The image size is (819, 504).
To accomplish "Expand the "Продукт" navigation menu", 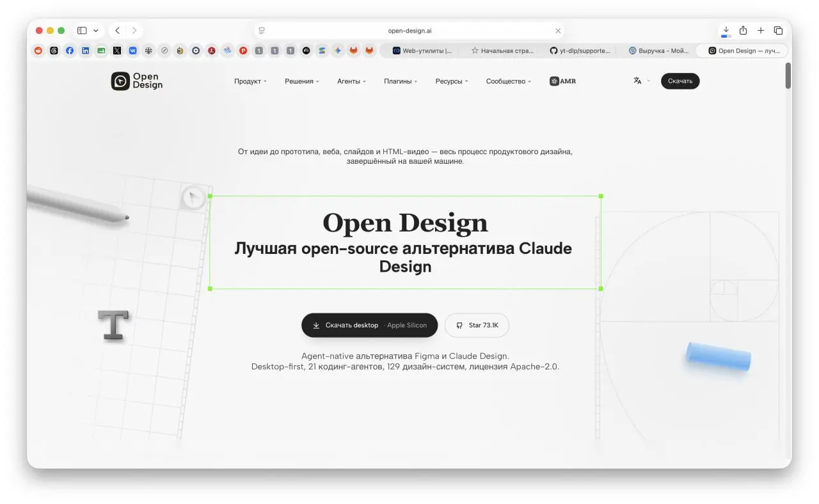I will 250,81.
